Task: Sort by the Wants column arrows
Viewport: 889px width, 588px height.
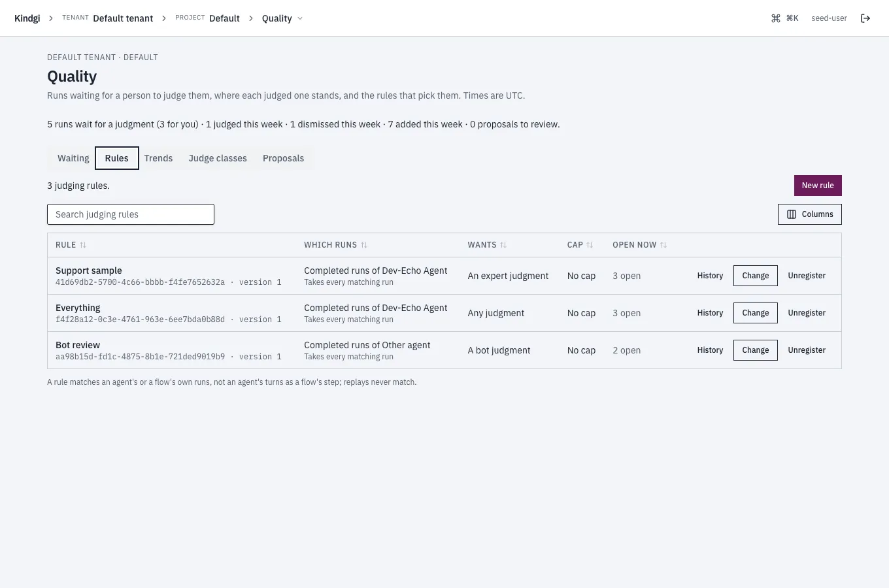Action: pos(503,245)
